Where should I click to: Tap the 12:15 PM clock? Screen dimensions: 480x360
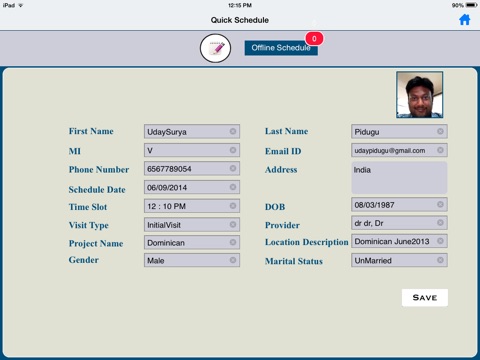click(240, 5)
